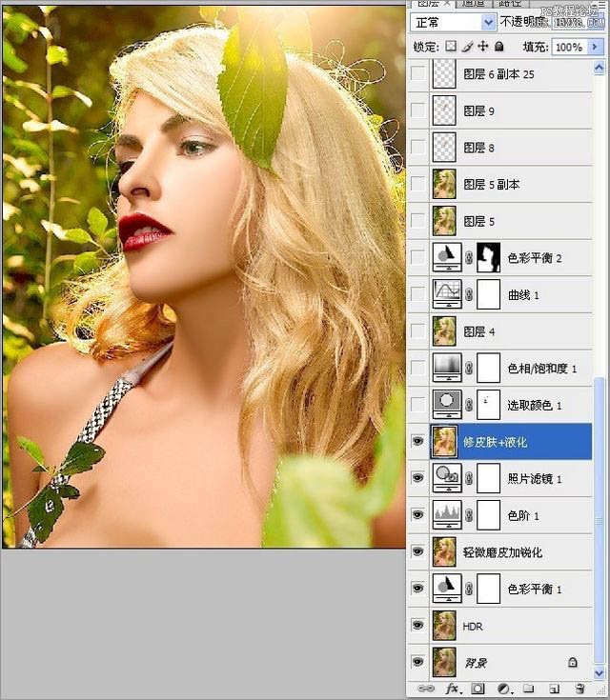Create a new layer icon

pos(554,689)
